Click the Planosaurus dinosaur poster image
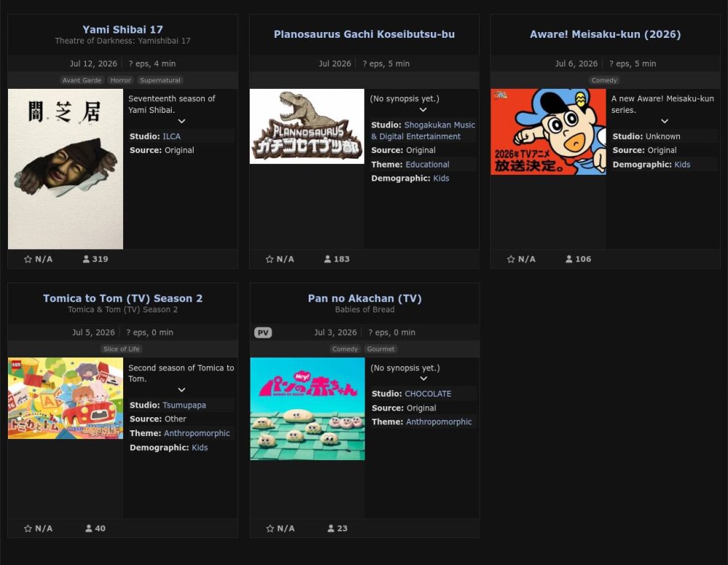 pyautogui.click(x=307, y=126)
